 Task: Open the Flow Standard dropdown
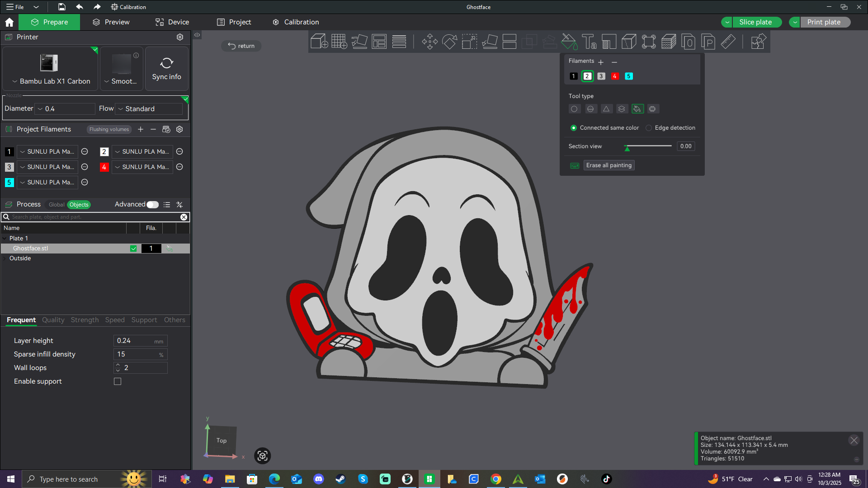point(149,109)
